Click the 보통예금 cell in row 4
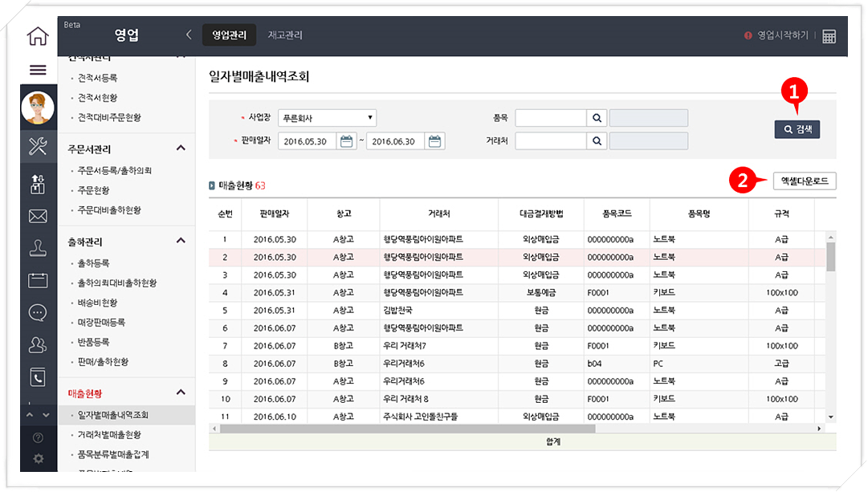 [541, 293]
